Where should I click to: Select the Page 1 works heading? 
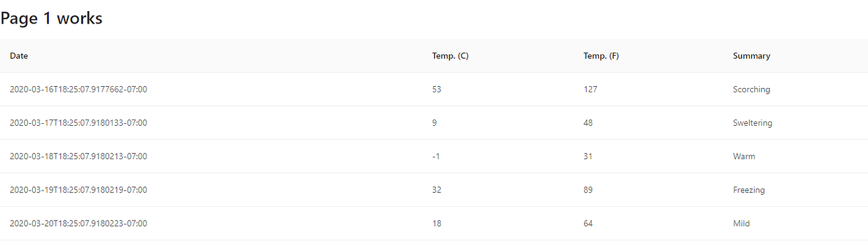pos(51,19)
